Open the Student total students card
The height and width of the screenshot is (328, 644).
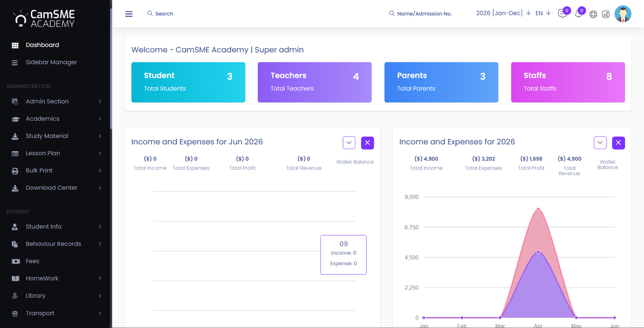(x=188, y=82)
